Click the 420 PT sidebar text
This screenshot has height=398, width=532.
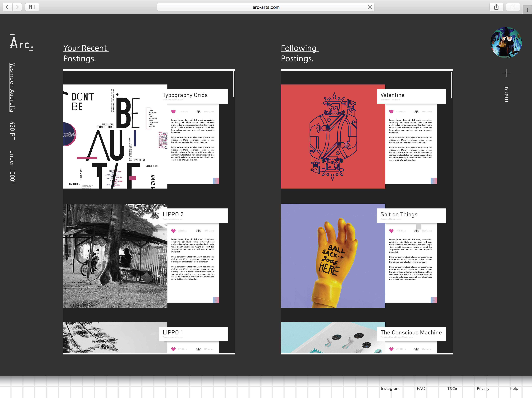pos(12,131)
